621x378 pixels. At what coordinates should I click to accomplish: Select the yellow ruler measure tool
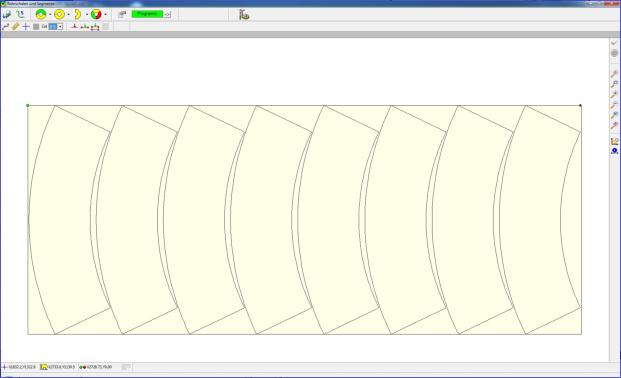pos(15,27)
